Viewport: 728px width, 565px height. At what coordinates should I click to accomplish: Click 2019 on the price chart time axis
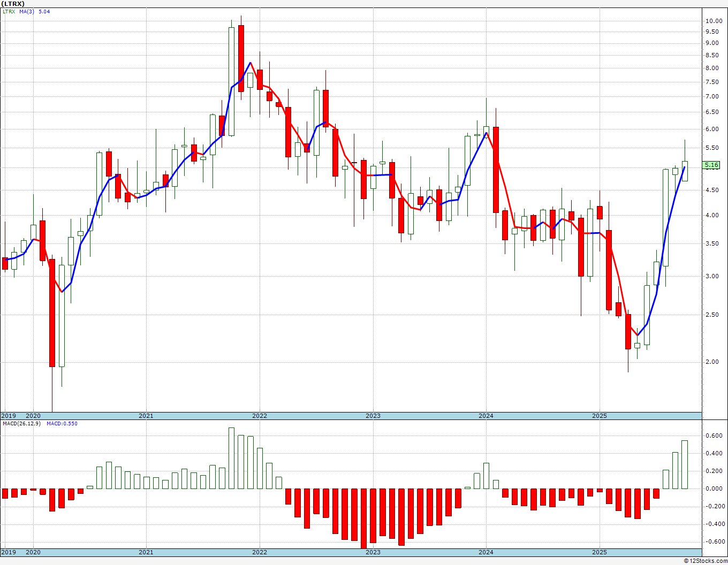[9, 416]
